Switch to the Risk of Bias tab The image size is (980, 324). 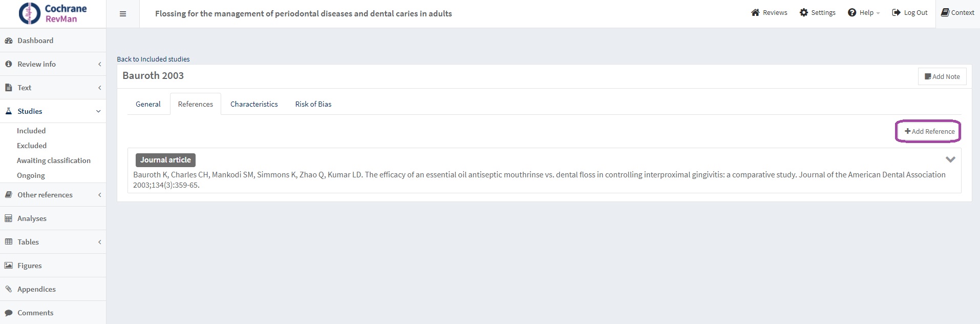click(x=313, y=104)
